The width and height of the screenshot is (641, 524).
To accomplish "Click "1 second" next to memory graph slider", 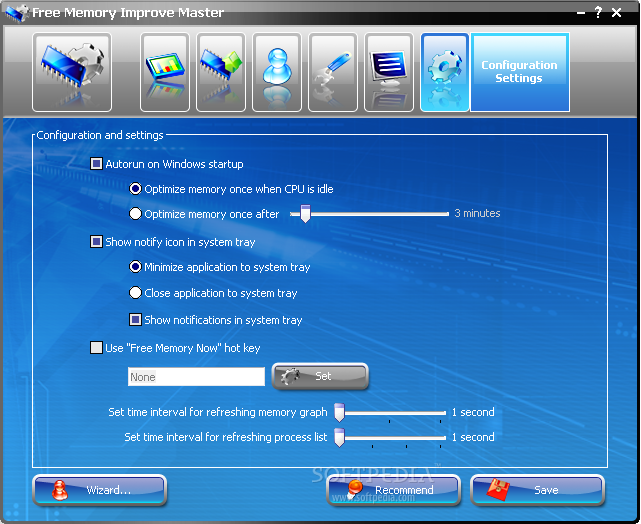I will coord(473,412).
